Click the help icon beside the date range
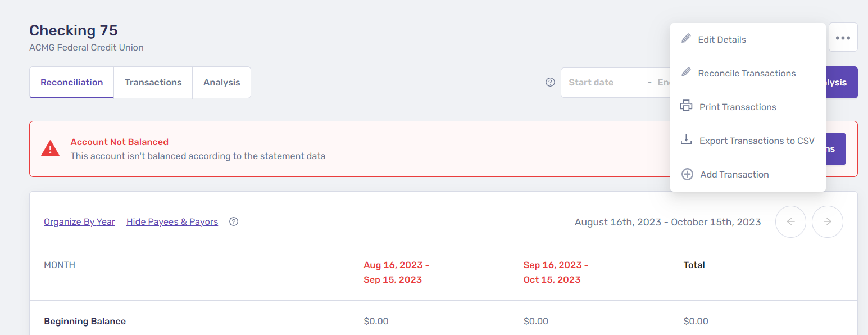 click(x=550, y=82)
